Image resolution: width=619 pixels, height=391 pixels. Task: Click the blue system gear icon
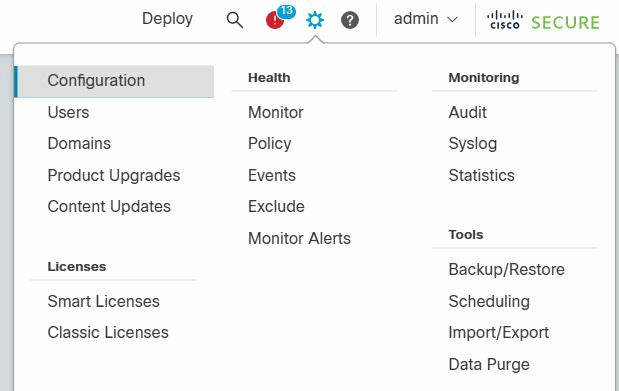(x=315, y=20)
